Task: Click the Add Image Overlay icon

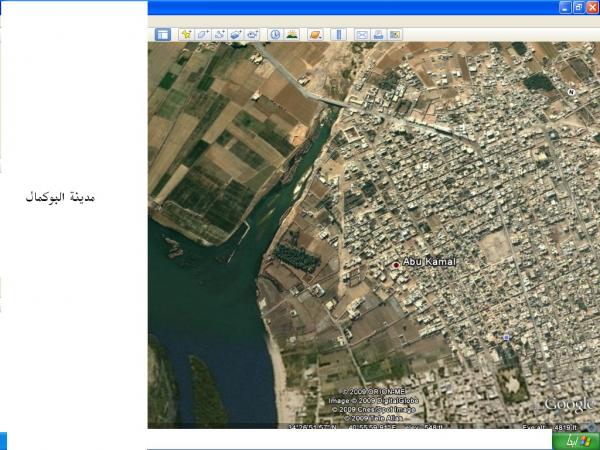Action: tap(236, 34)
